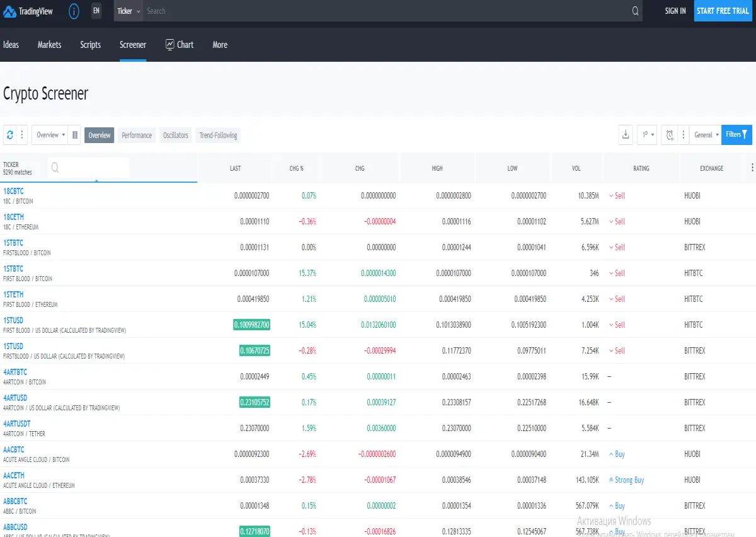756x537 pixels.
Task: Click the -2.78% change value
Action: pyautogui.click(x=307, y=480)
